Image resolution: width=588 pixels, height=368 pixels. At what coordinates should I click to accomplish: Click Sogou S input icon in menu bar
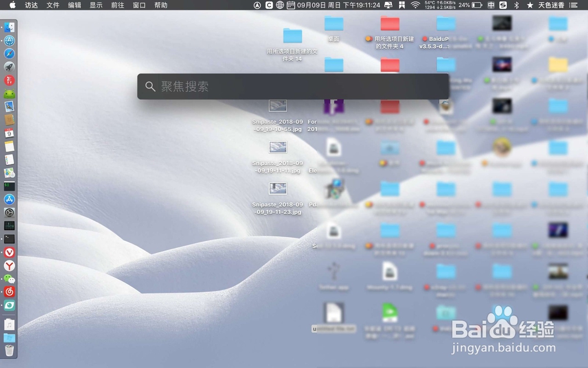(503, 5)
